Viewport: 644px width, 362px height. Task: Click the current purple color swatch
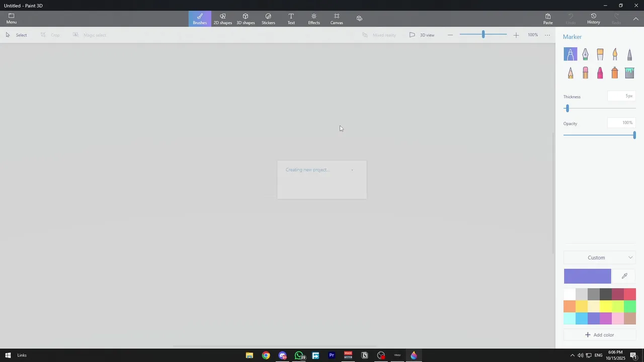click(x=588, y=276)
